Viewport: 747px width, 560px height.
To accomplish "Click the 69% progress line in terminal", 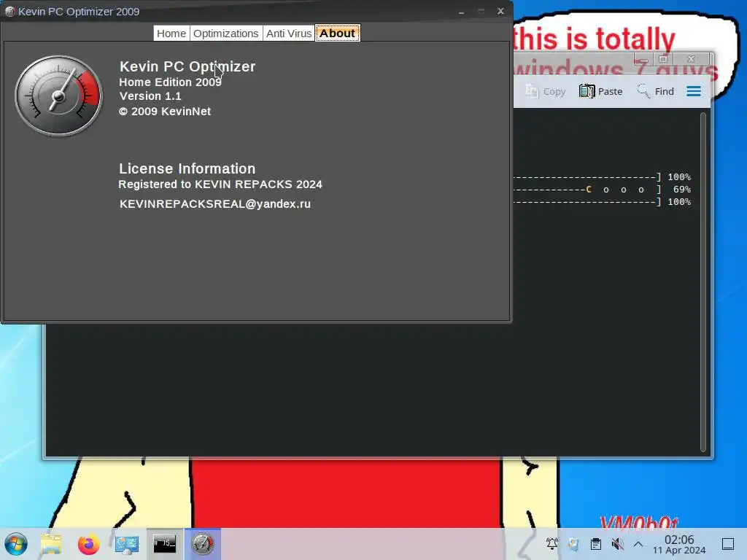I will click(602, 190).
